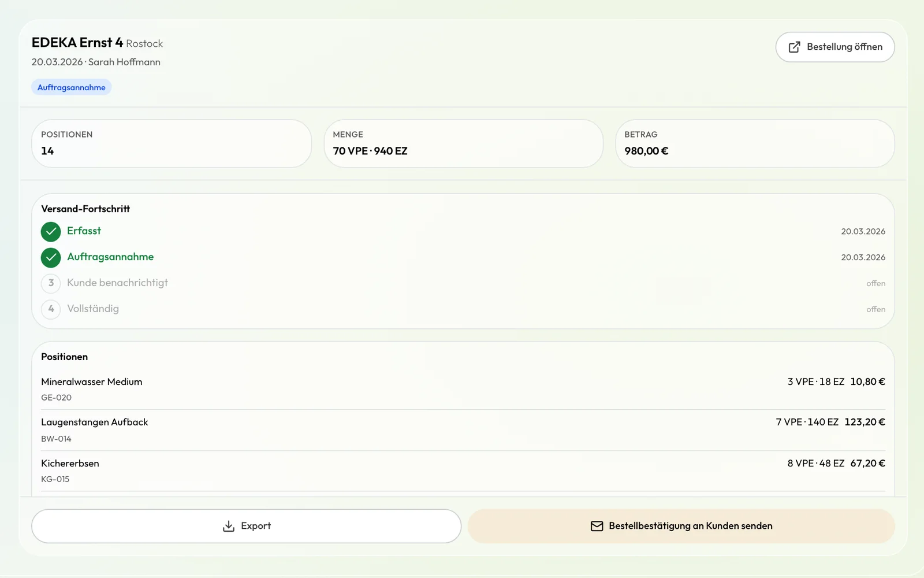This screenshot has height=578, width=924.
Task: Click the 67,20 € amount for Kichererbsen
Action: pyautogui.click(x=867, y=463)
